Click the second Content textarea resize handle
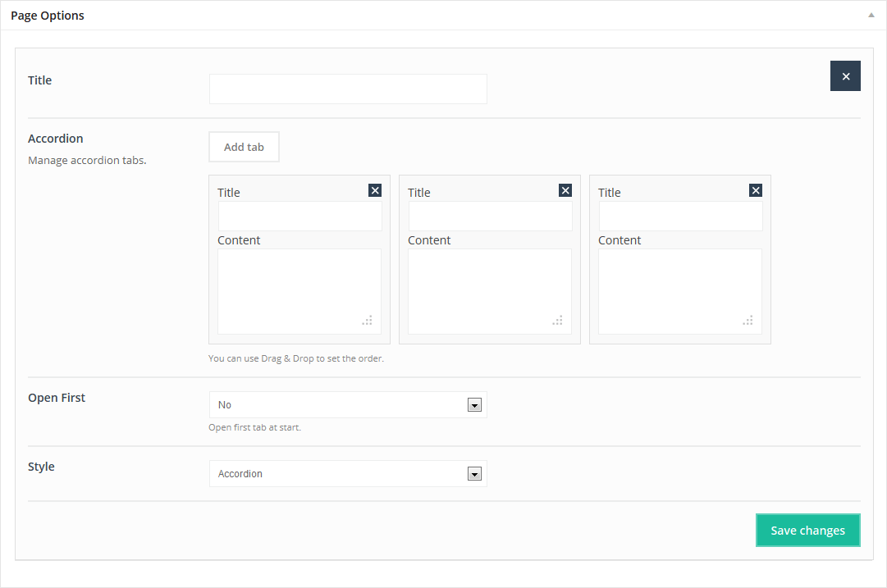Screen dimensions: 887x588 tap(558, 321)
